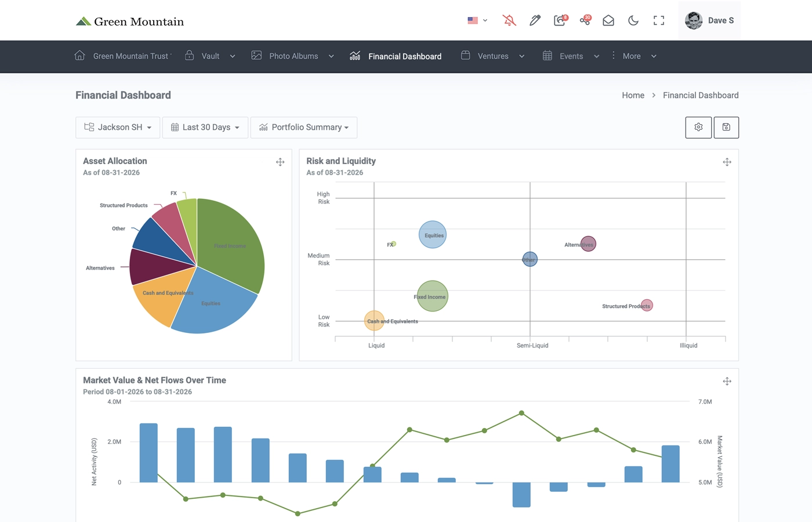Open Dave S user profile menu
The height and width of the screenshot is (522, 812).
[x=709, y=20]
